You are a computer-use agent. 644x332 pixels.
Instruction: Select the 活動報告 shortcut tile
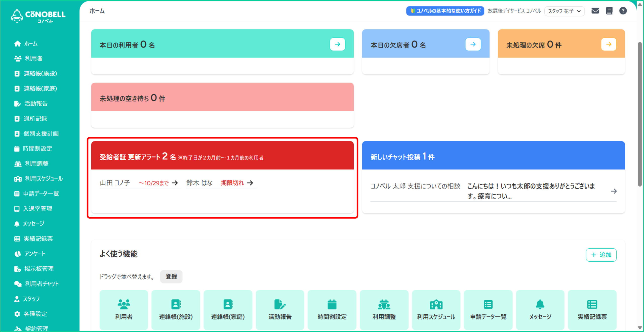pos(280,309)
